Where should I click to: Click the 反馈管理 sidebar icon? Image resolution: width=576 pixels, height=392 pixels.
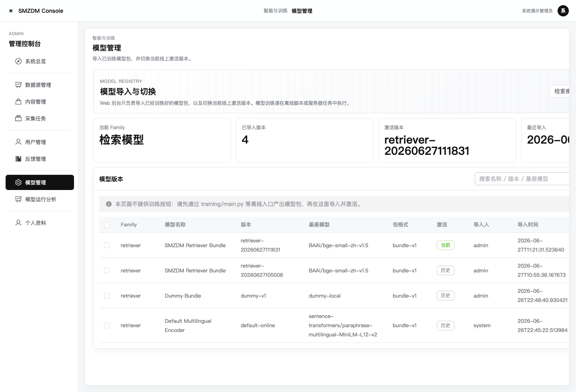(18, 159)
